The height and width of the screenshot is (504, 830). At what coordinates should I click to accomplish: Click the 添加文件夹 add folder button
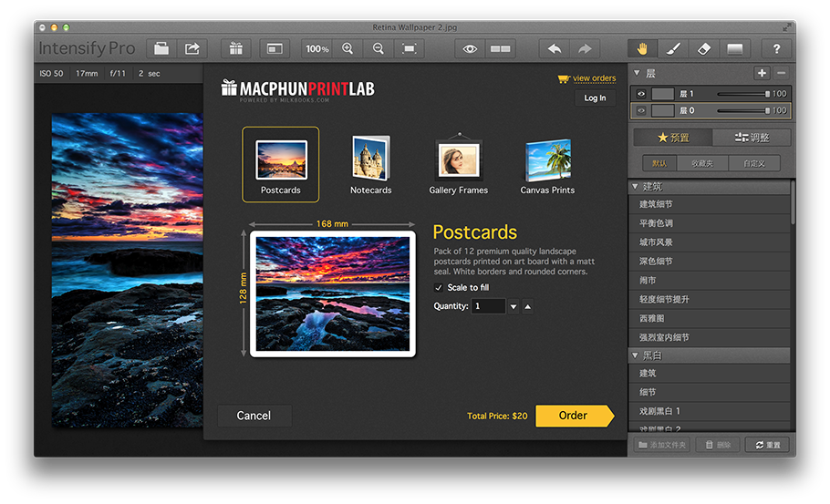point(662,445)
